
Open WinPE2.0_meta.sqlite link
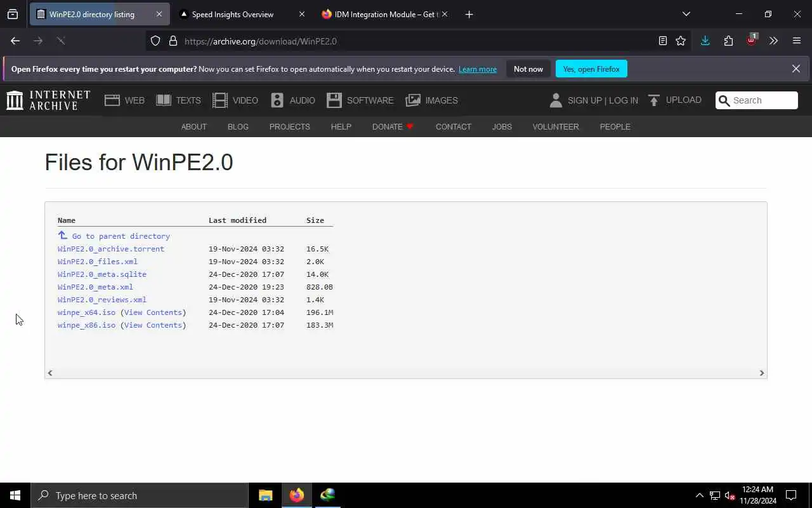coord(101,274)
